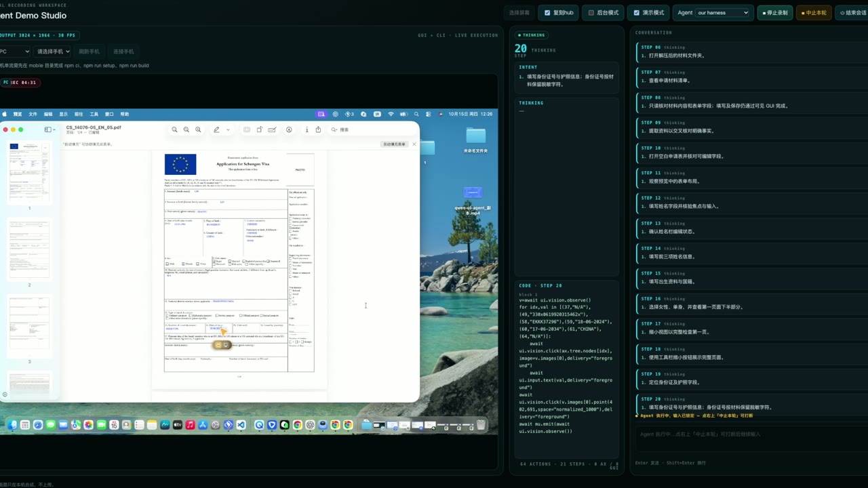
Task: Select page 3 thumbnail in sidebar
Action: click(29, 326)
